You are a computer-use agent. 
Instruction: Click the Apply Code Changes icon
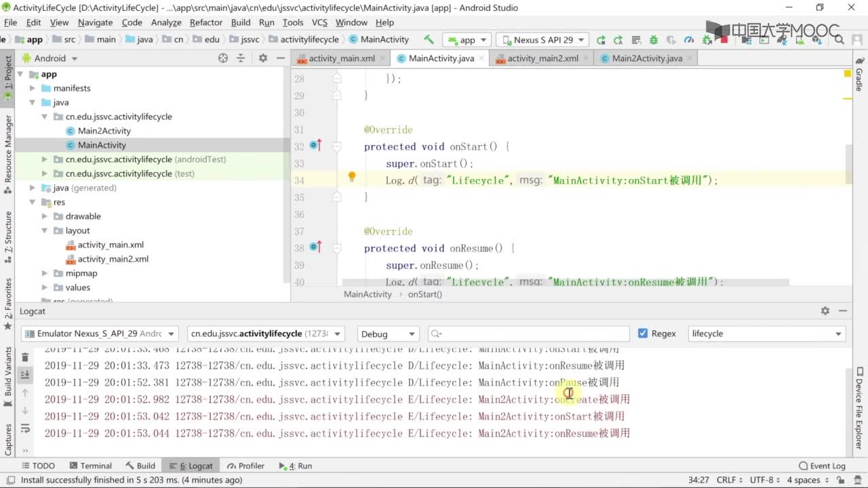click(x=635, y=40)
